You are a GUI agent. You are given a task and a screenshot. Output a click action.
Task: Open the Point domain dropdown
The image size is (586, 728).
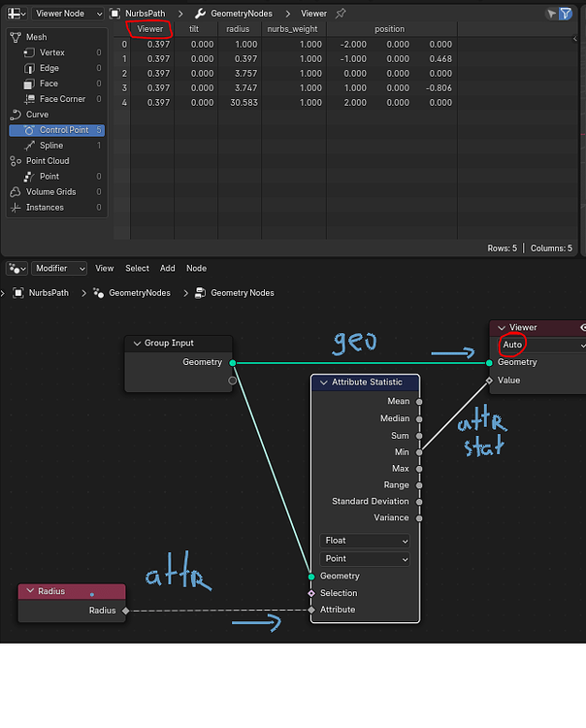pyautogui.click(x=365, y=559)
